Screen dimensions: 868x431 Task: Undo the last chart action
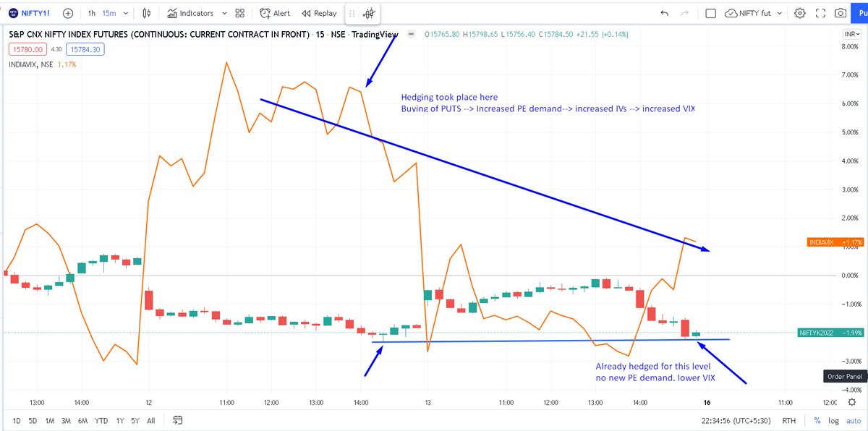[664, 13]
